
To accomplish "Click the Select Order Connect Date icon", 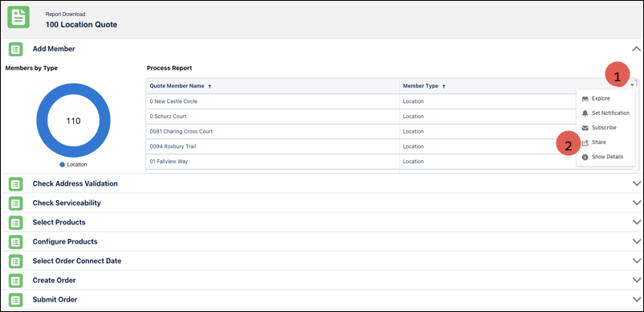I will click(x=15, y=261).
